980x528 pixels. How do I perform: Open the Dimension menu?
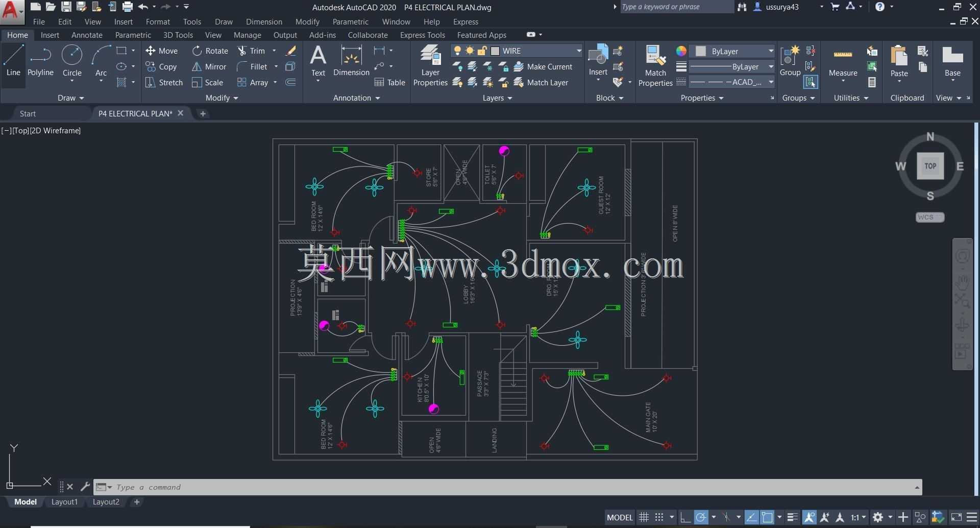(x=264, y=21)
